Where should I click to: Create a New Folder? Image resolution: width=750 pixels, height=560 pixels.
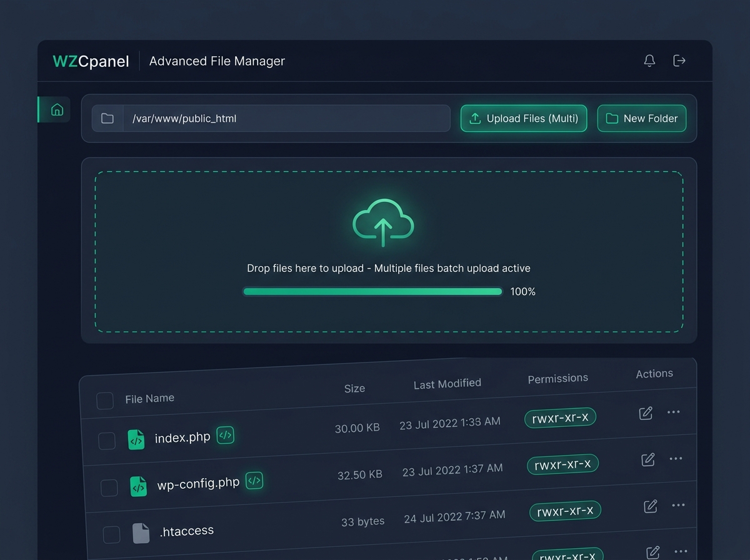click(x=642, y=118)
